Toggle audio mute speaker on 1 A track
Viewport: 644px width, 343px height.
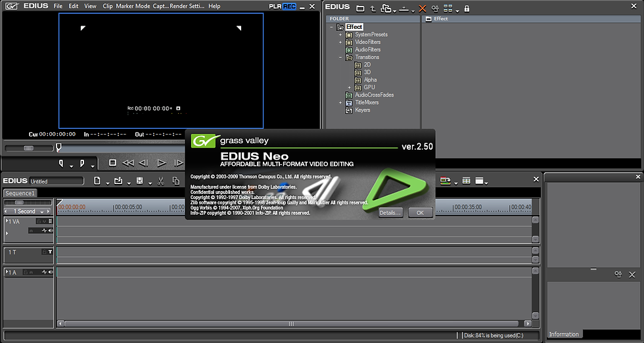(x=51, y=272)
